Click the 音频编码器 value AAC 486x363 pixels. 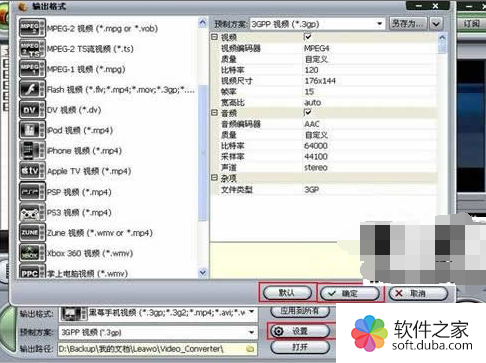(312, 124)
